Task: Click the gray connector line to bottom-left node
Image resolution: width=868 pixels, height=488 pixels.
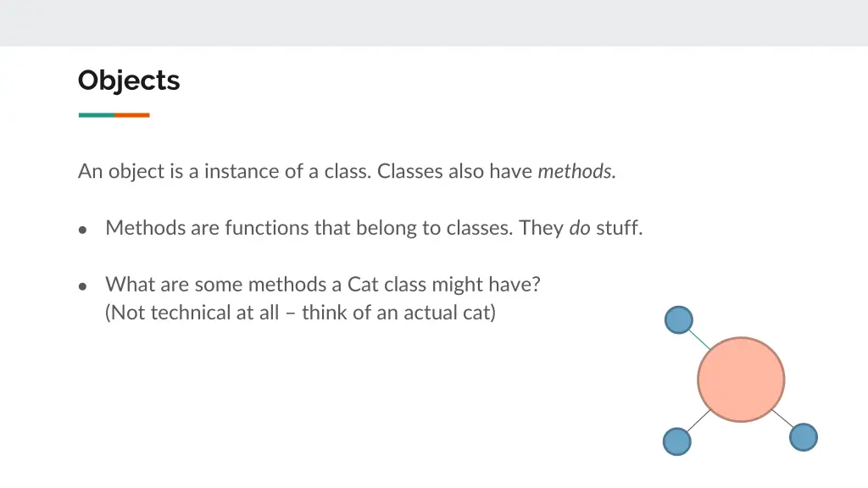Action: pos(698,421)
